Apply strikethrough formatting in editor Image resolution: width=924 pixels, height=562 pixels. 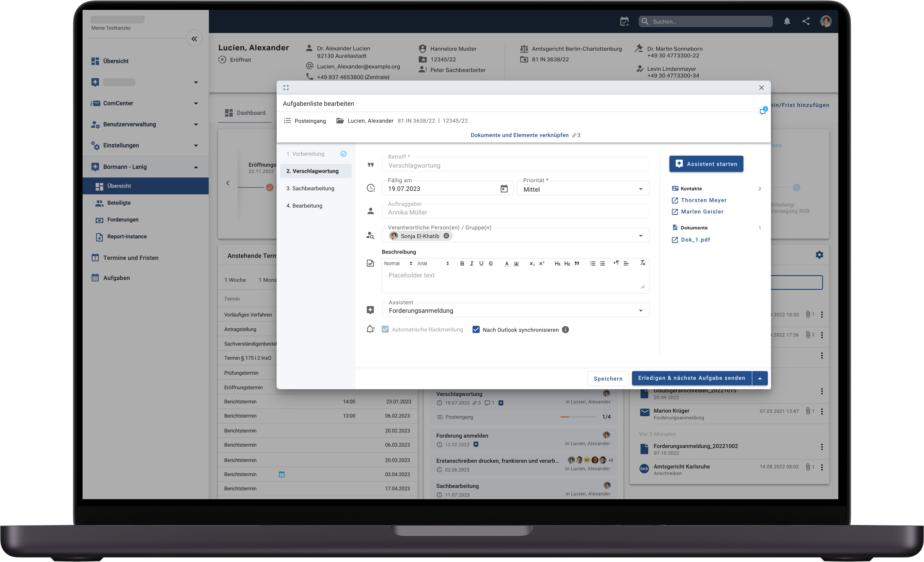pyautogui.click(x=491, y=263)
